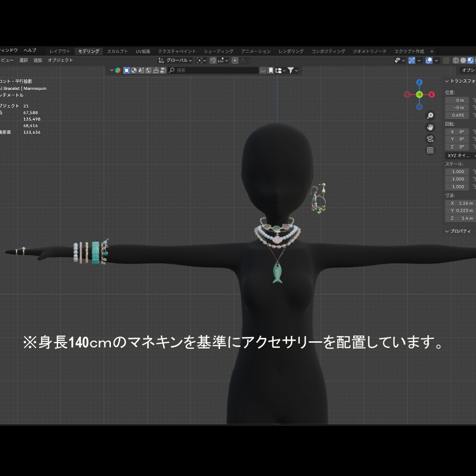
Task: Click the blue Z axis gizmo circle
Action: tap(419, 82)
